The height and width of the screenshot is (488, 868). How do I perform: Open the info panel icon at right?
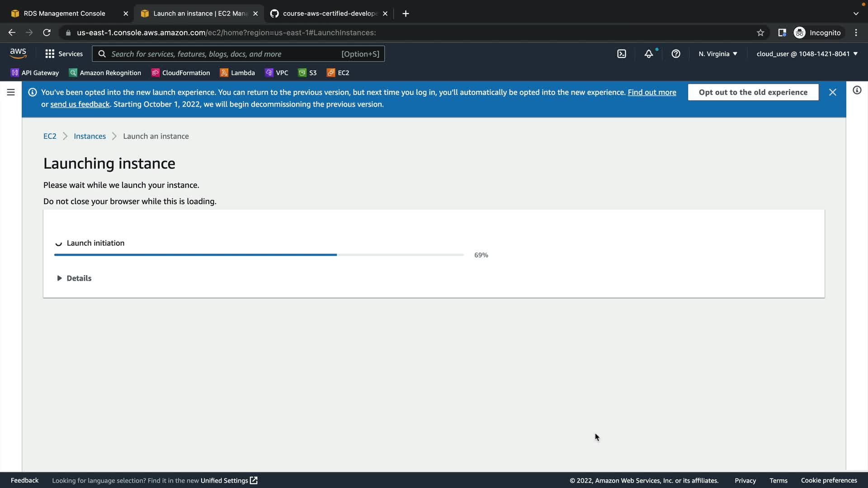(857, 90)
